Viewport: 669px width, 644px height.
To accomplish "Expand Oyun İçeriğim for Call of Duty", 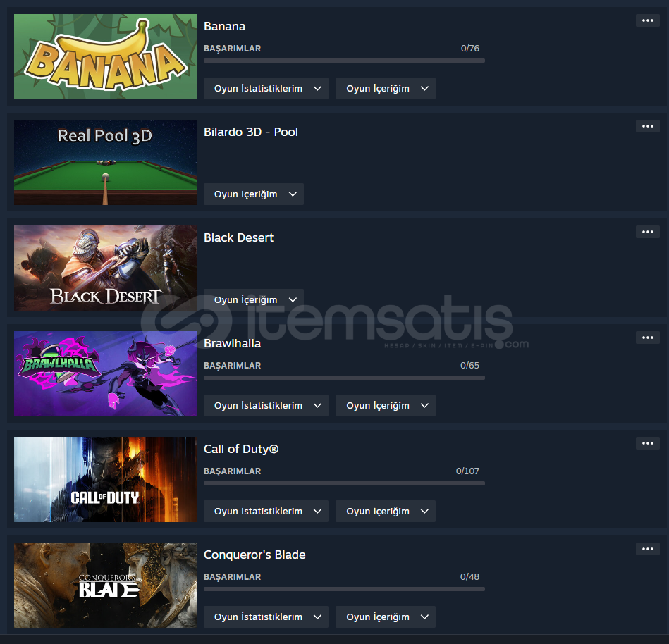I will pyautogui.click(x=386, y=512).
